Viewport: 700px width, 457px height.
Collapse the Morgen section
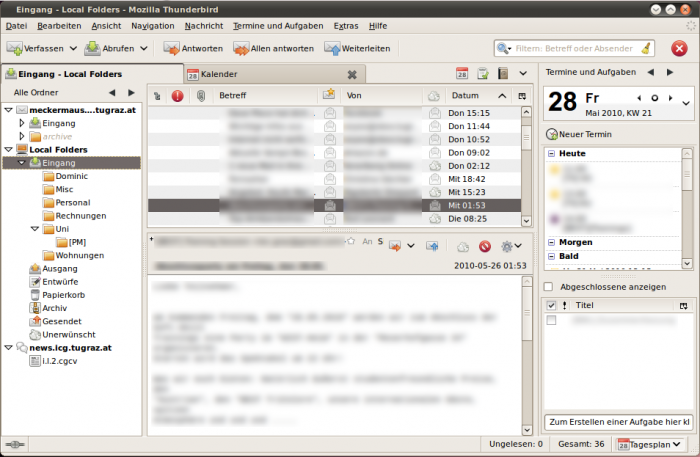click(x=551, y=242)
